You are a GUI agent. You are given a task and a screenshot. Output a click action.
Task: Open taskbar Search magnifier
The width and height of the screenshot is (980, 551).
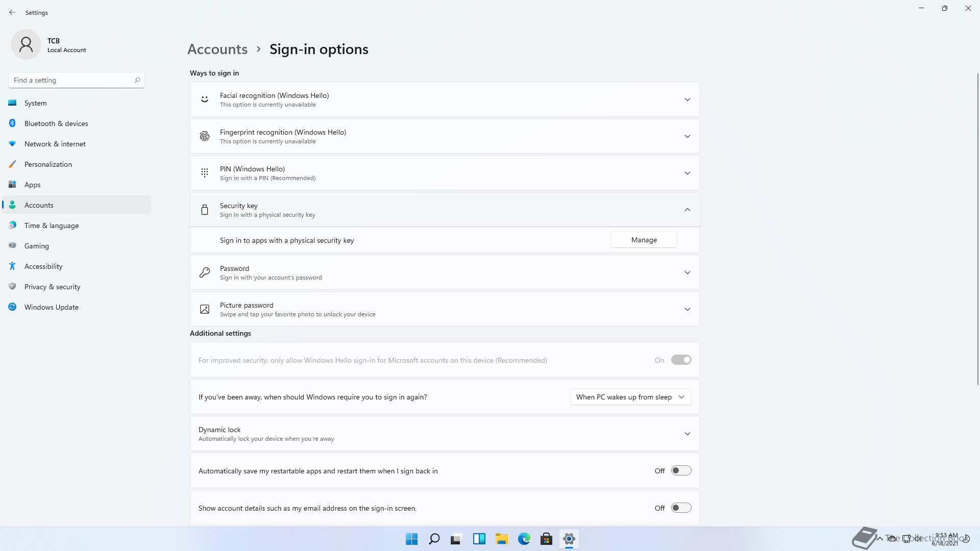(434, 539)
